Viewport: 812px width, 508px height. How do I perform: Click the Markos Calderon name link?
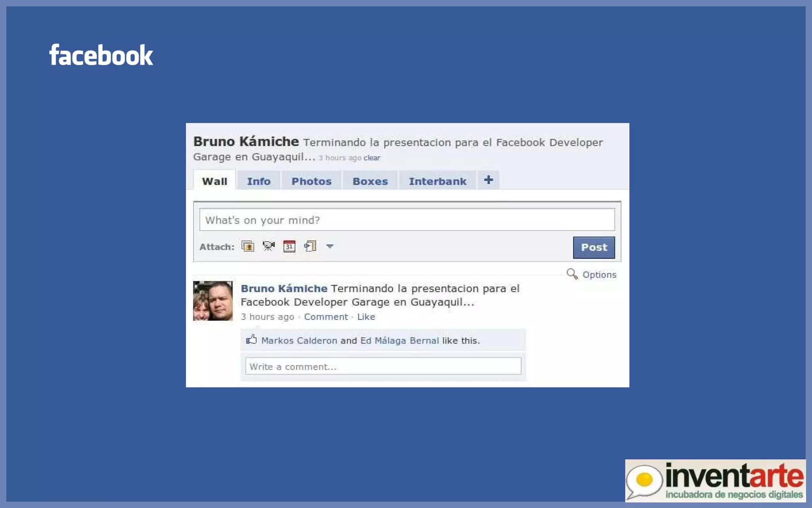(x=299, y=341)
